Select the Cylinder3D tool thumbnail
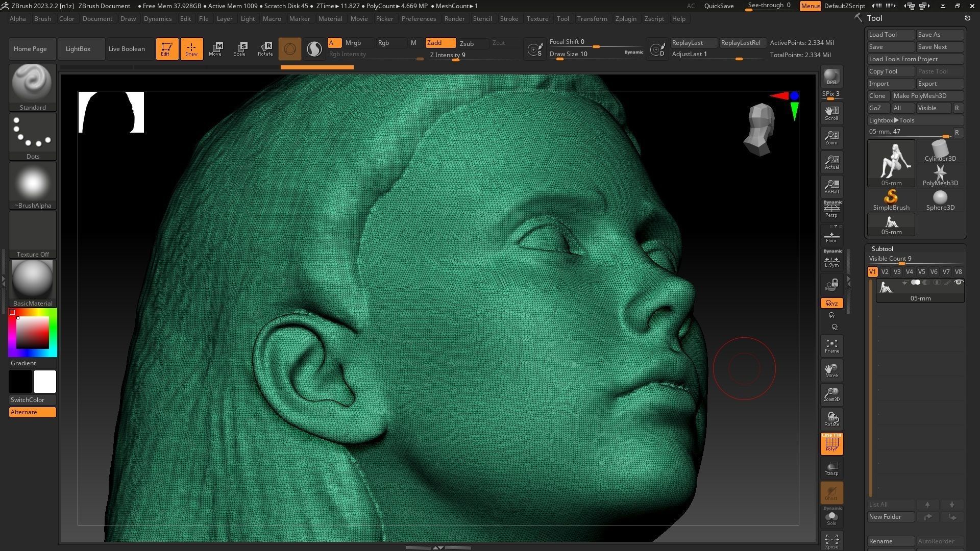Image resolution: width=980 pixels, height=551 pixels. [940, 152]
